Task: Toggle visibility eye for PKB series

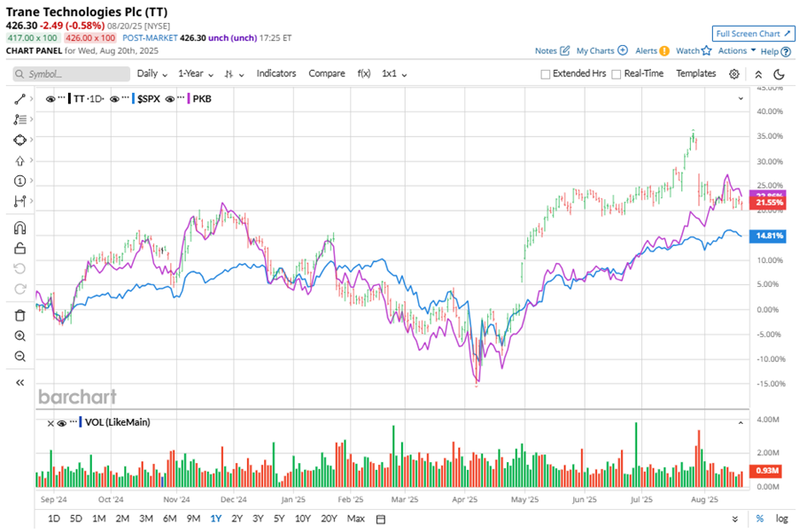Action: click(x=170, y=99)
